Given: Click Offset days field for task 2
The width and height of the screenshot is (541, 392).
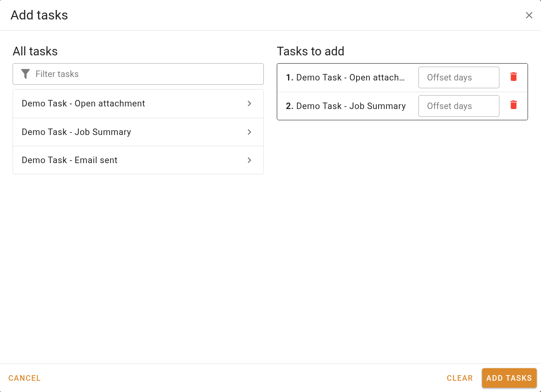Looking at the screenshot, I should coord(459,106).
